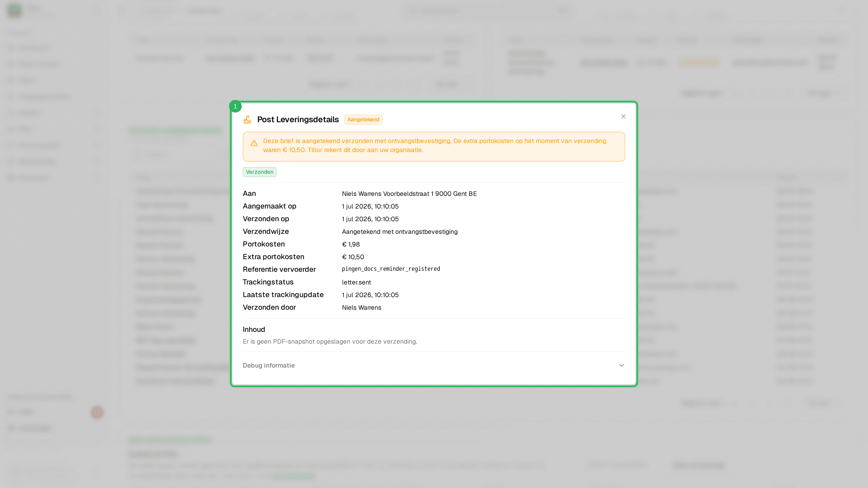The width and height of the screenshot is (868, 488).
Task: Click the Inhoud section heading
Action: click(254, 329)
